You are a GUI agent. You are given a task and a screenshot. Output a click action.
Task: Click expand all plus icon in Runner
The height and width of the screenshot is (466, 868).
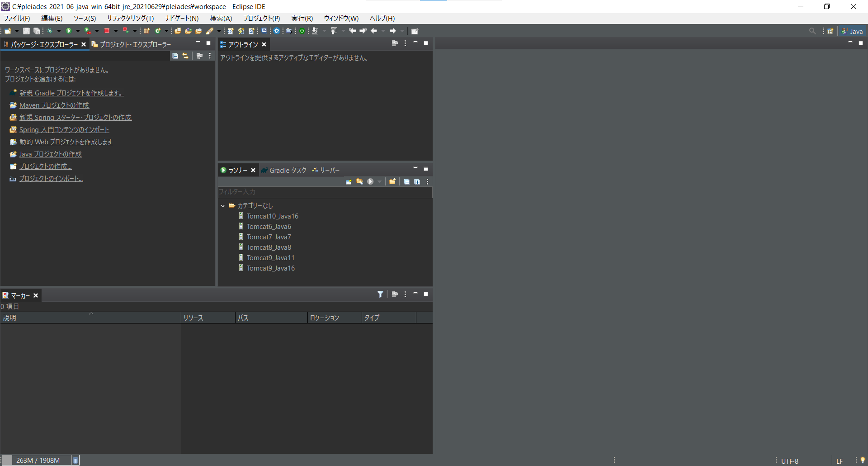[x=417, y=181]
